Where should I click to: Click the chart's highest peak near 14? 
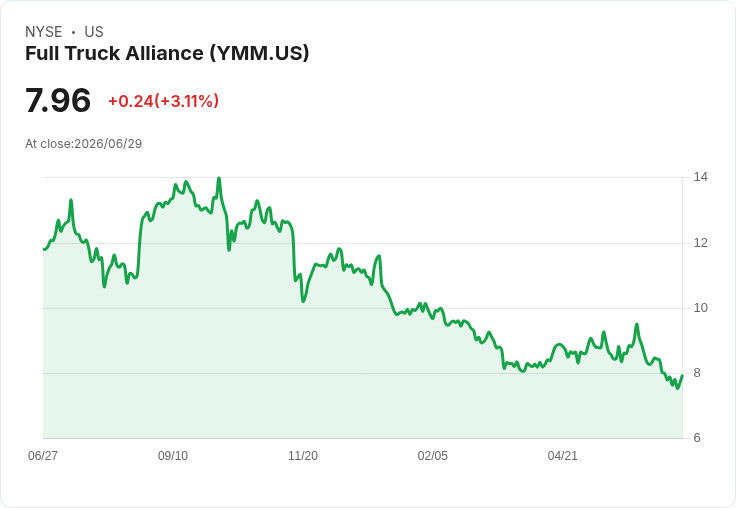pos(219,178)
